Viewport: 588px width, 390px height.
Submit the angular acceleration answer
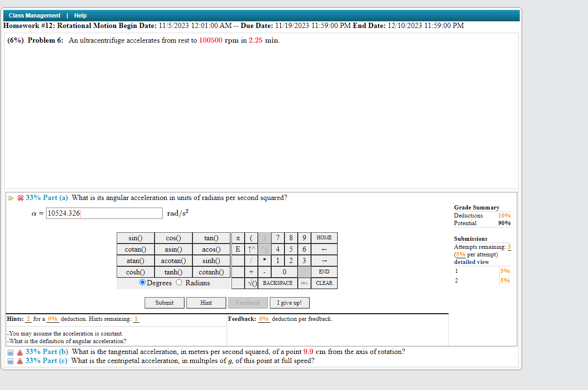[x=164, y=302]
